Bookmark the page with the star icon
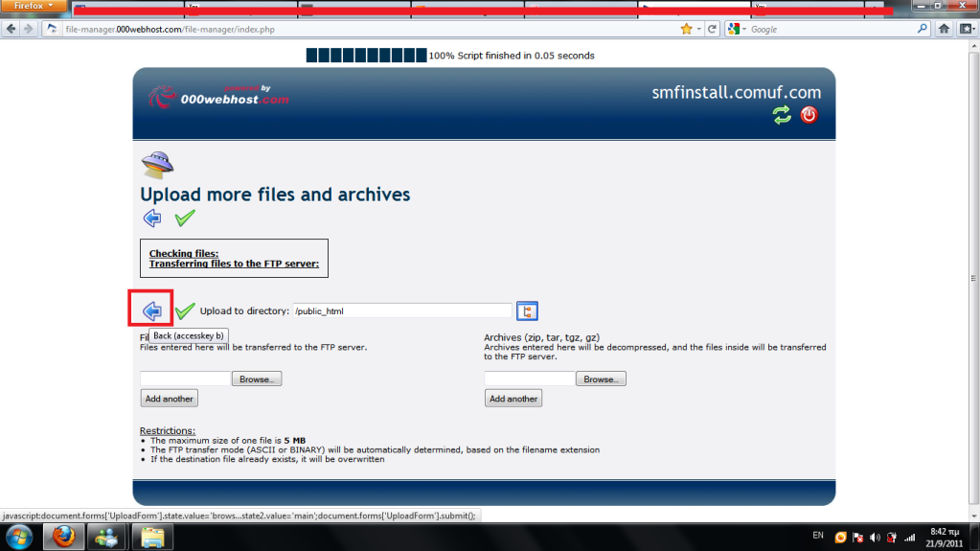This screenshot has width=980, height=551. (686, 29)
